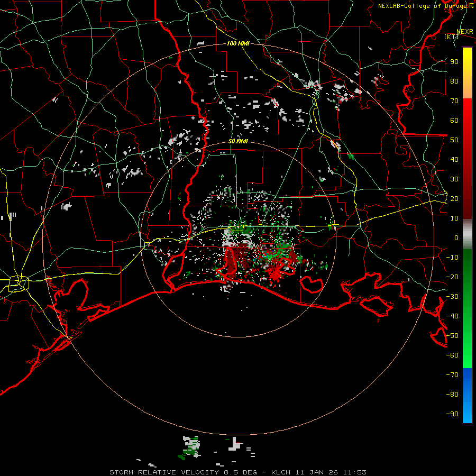Click the 0.5 DEG elevation text
The height and width of the screenshot is (476, 476).
click(241, 472)
